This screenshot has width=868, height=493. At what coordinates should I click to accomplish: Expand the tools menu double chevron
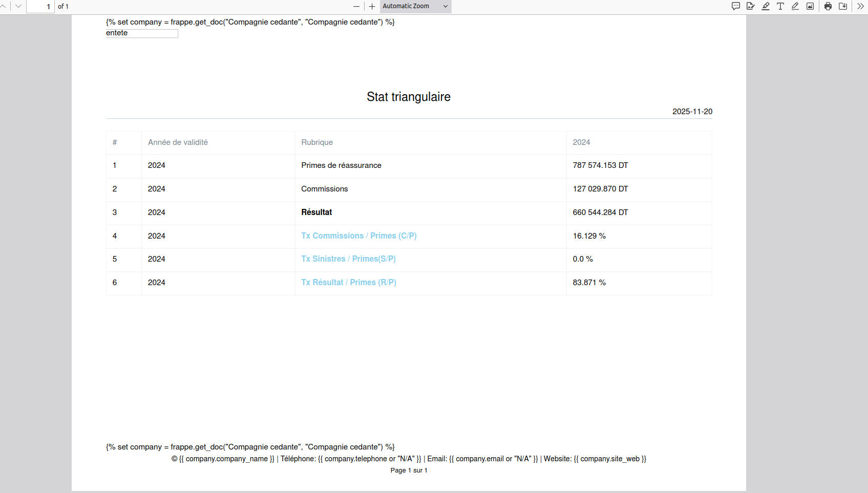tap(861, 6)
